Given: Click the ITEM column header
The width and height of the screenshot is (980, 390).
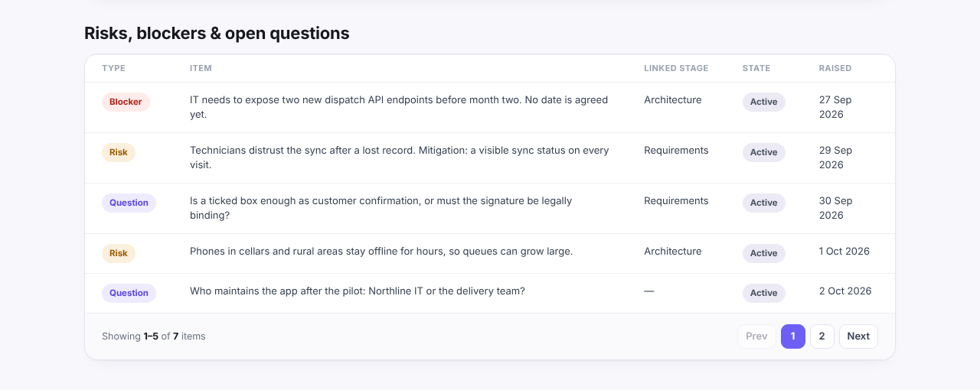Looking at the screenshot, I should [x=201, y=68].
